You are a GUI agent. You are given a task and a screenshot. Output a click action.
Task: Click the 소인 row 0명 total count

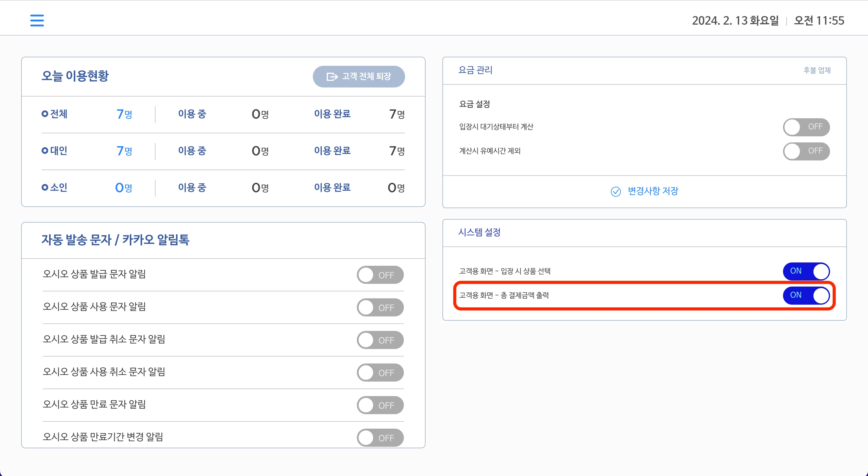coord(124,188)
